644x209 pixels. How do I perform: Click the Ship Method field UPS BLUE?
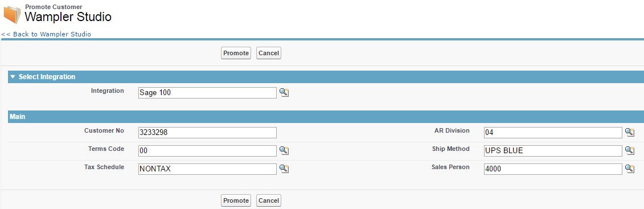[553, 151]
